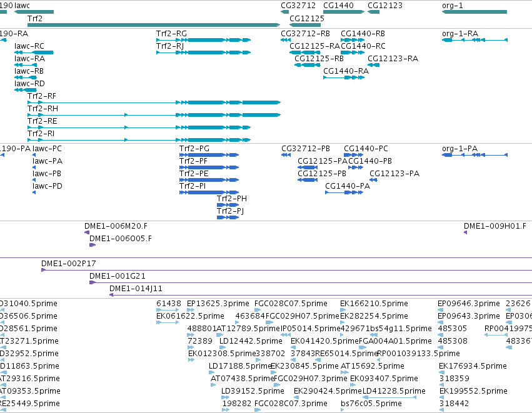Select EST EP13625.3prime
Image resolution: width=532 pixels, height=413 pixels.
click(218, 304)
